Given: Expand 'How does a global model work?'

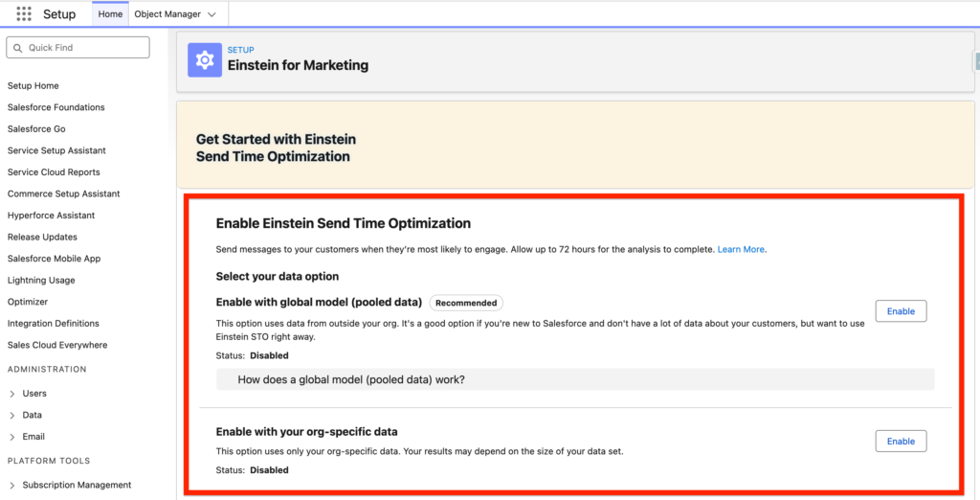Looking at the screenshot, I should click(x=350, y=380).
